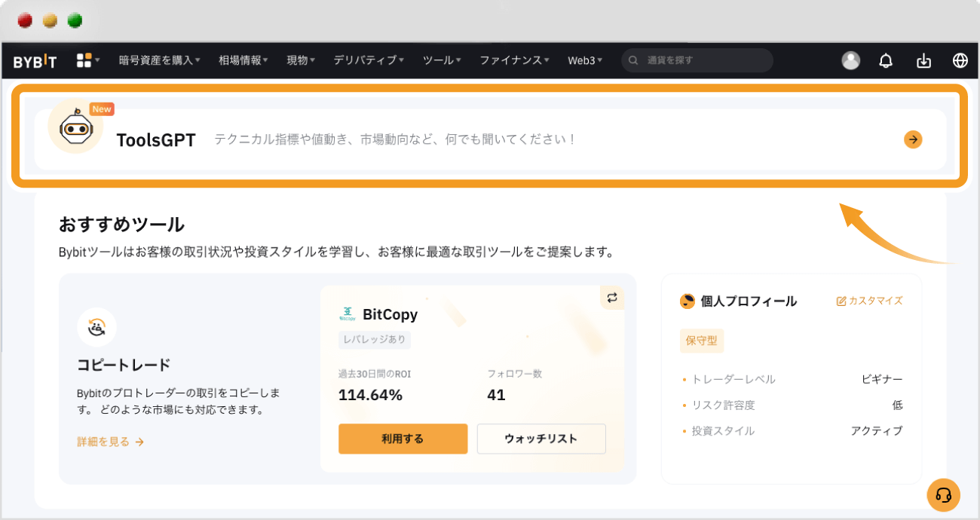Click the カスタマイズ link
Viewport: 980px width, 520px height.
tap(869, 301)
